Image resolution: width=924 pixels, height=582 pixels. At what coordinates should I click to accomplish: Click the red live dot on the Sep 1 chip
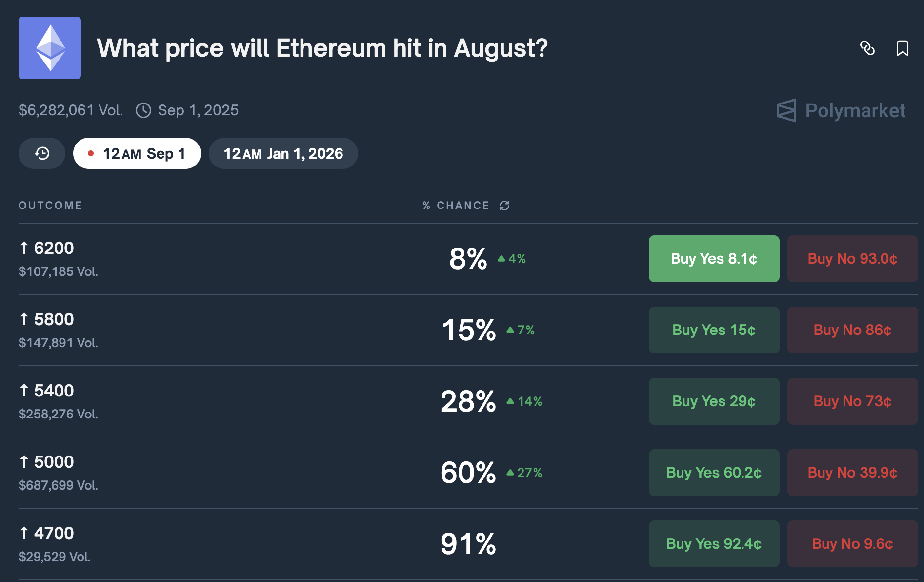tap(91, 153)
